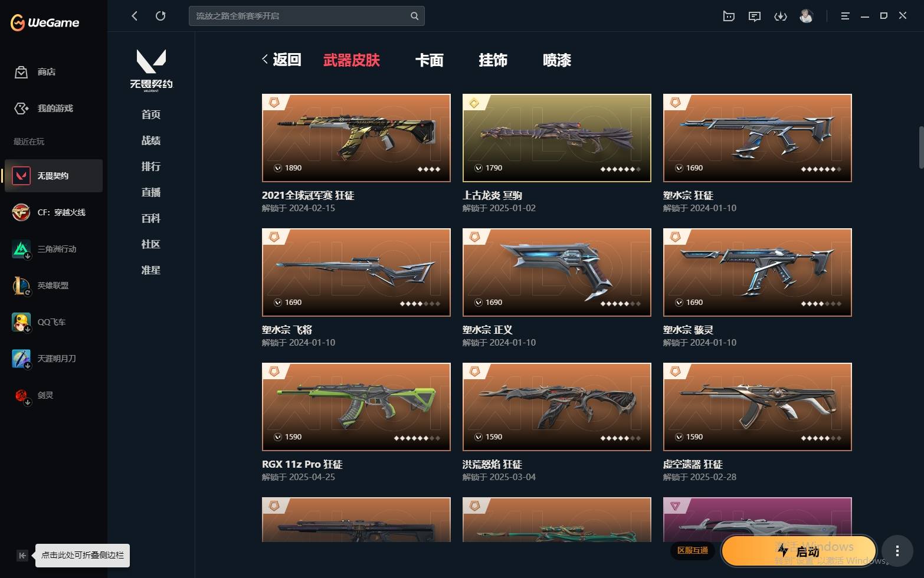The image size is (924, 578).
Task: Open 英雄联盟 from recent games
Action: [x=53, y=285]
